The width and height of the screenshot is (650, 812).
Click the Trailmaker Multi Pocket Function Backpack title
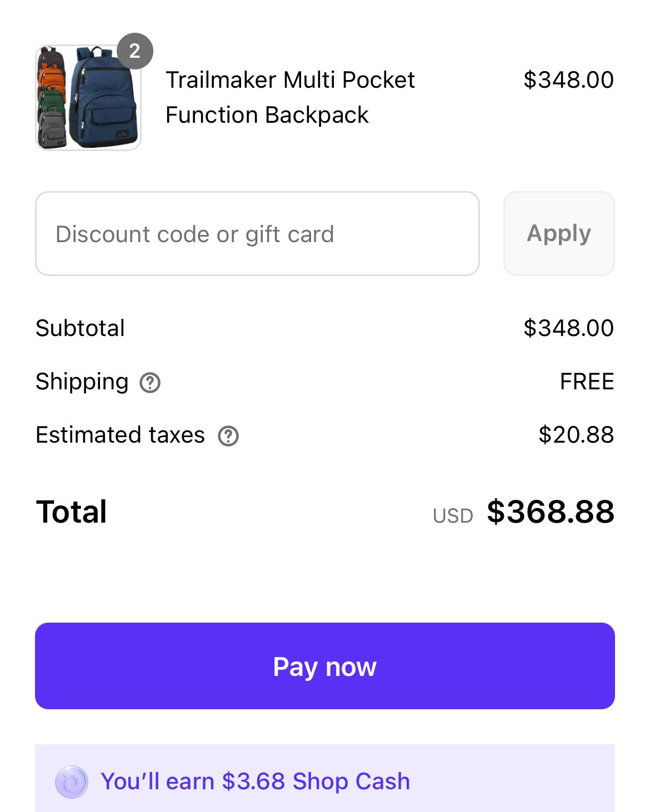point(290,97)
